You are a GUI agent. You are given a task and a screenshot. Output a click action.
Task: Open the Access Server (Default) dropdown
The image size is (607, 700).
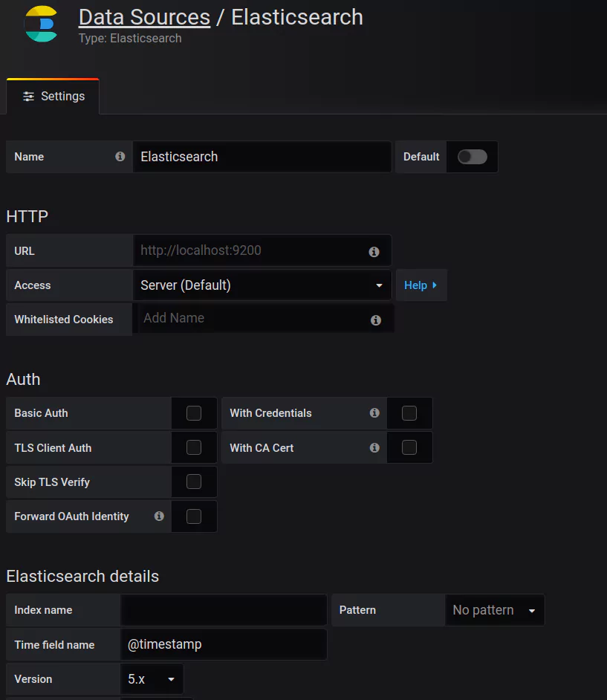click(x=262, y=285)
